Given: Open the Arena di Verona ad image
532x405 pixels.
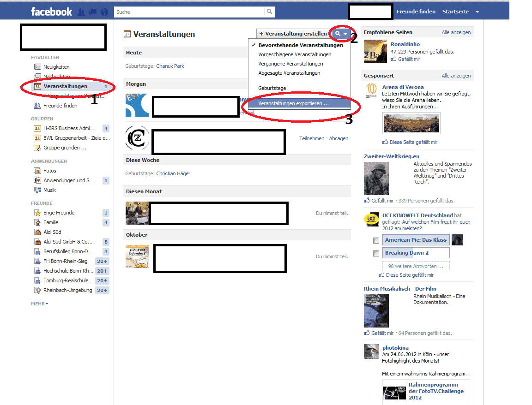Looking at the screenshot, I should 411,123.
